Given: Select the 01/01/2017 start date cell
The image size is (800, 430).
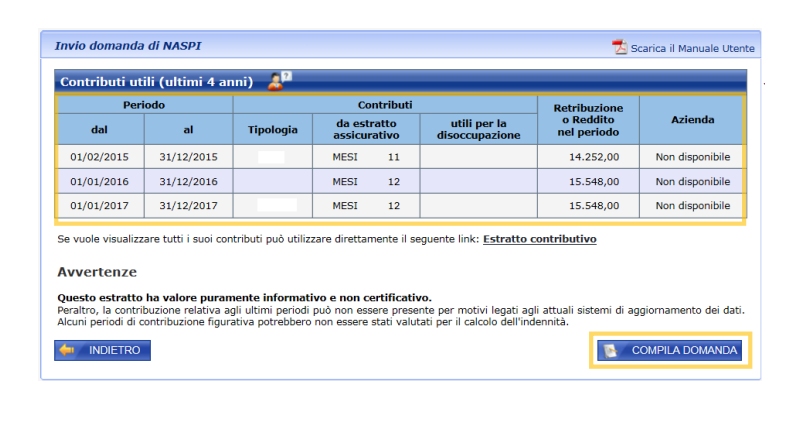Looking at the screenshot, I should tap(100, 206).
